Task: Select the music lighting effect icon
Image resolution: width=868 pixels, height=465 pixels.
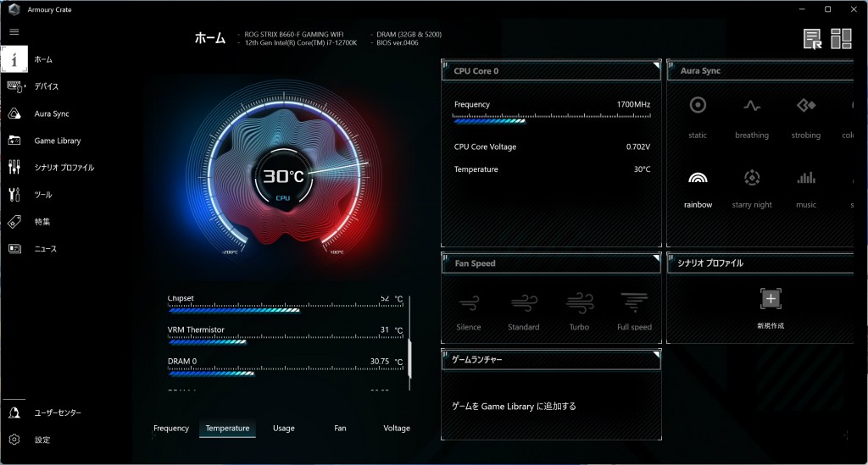Action: [x=806, y=178]
